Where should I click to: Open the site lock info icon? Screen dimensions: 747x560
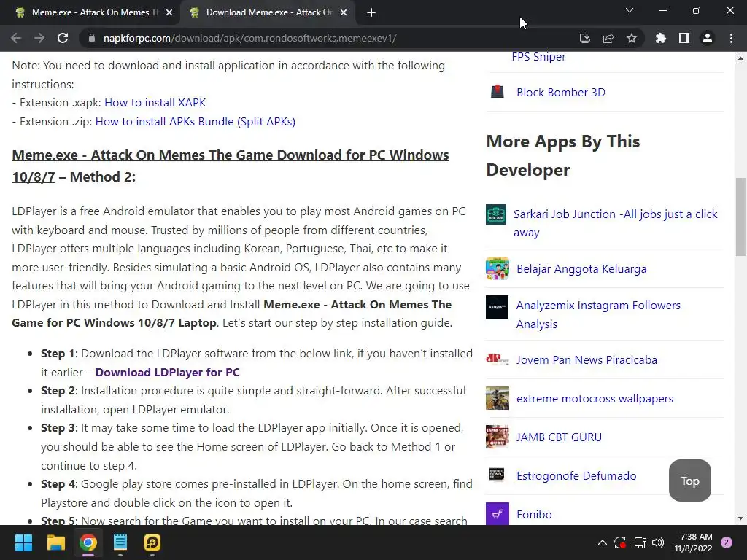pos(91,38)
